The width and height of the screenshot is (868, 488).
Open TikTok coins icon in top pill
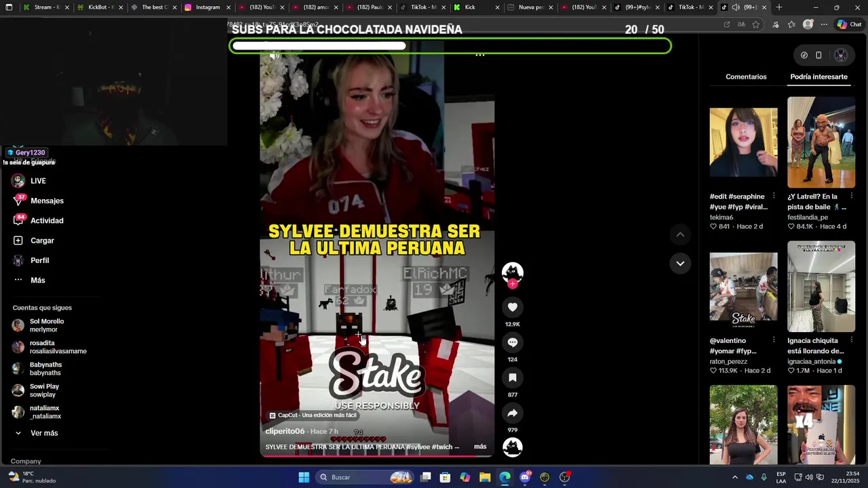pyautogui.click(x=804, y=56)
